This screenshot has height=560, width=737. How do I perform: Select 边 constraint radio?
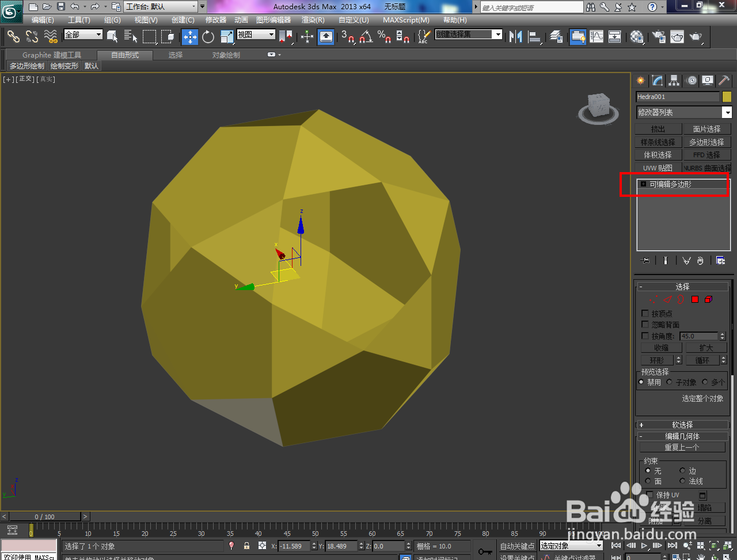click(682, 471)
